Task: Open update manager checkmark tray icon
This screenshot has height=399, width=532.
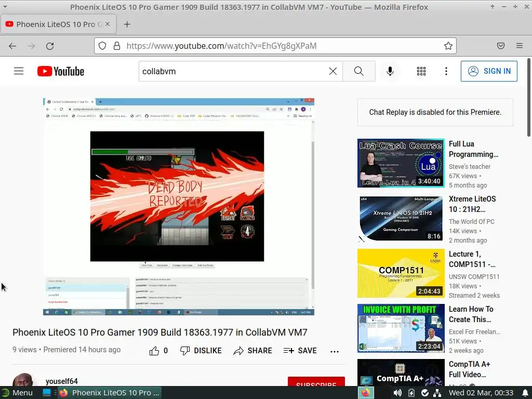Action: pos(425,393)
